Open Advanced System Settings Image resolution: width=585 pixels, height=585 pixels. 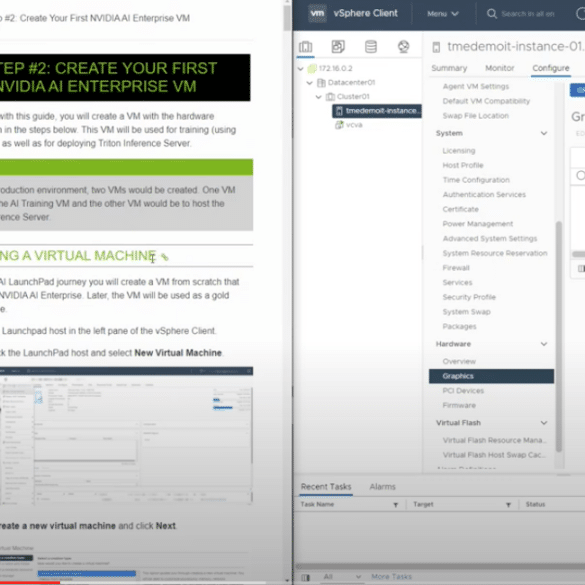coord(489,238)
